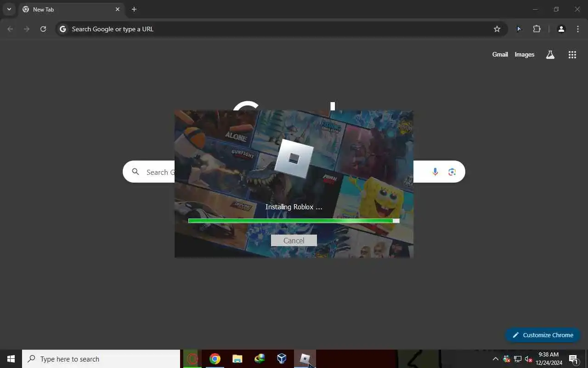This screenshot has height=368, width=588.
Task: Show hidden system tray icons
Action: [x=495, y=359]
